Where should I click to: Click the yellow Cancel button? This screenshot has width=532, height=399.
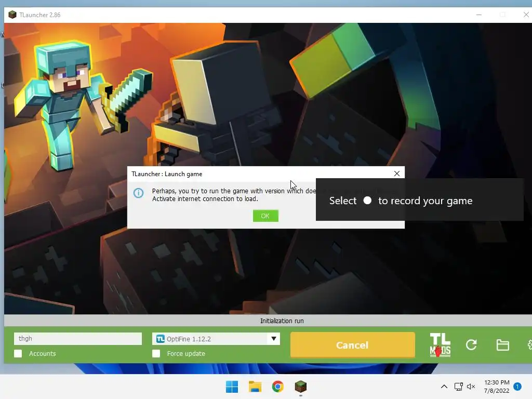[353, 345]
